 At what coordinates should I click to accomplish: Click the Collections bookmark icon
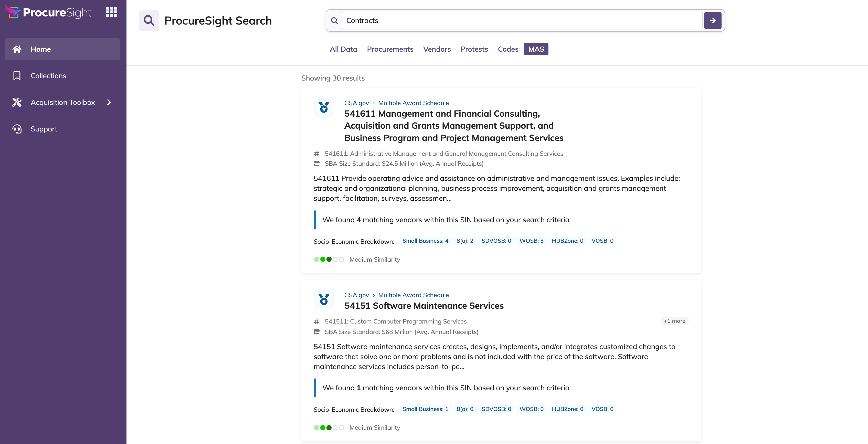pyautogui.click(x=17, y=76)
